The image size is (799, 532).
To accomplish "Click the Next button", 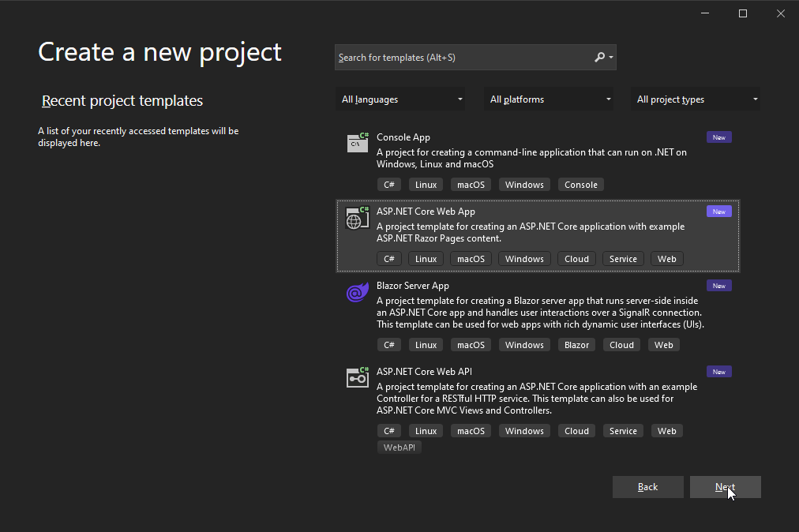I will [x=725, y=487].
